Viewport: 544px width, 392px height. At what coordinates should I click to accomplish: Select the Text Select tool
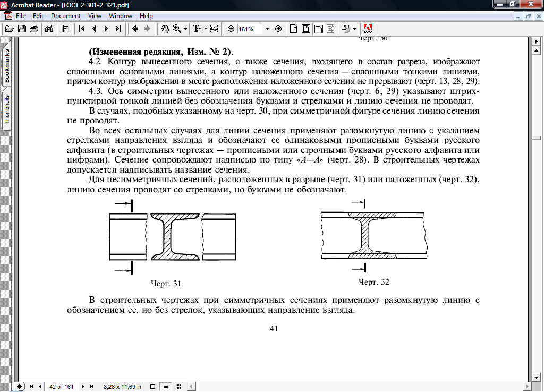coord(197,29)
